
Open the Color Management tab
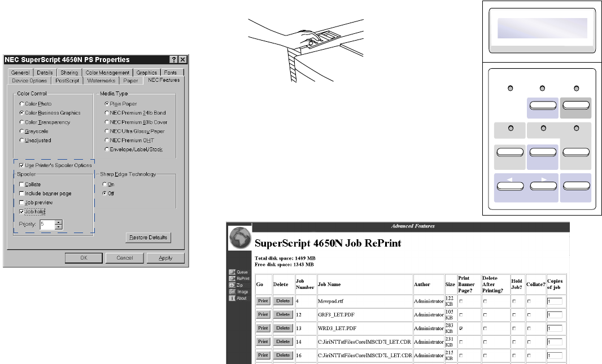coord(107,72)
